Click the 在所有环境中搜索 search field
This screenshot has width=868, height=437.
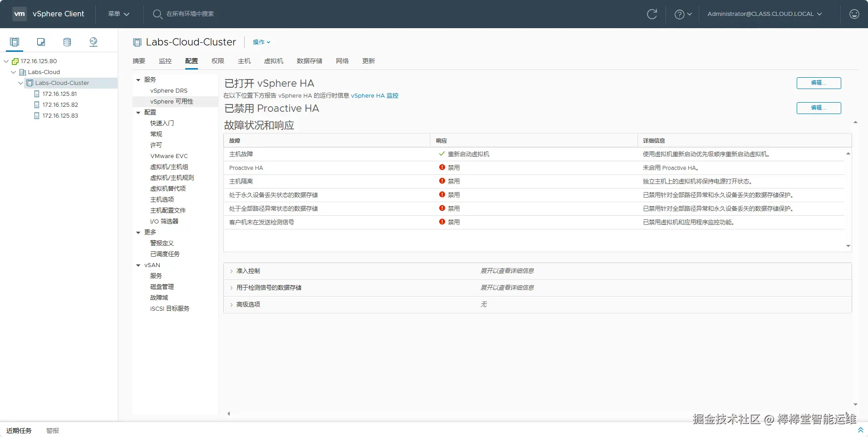pyautogui.click(x=190, y=14)
